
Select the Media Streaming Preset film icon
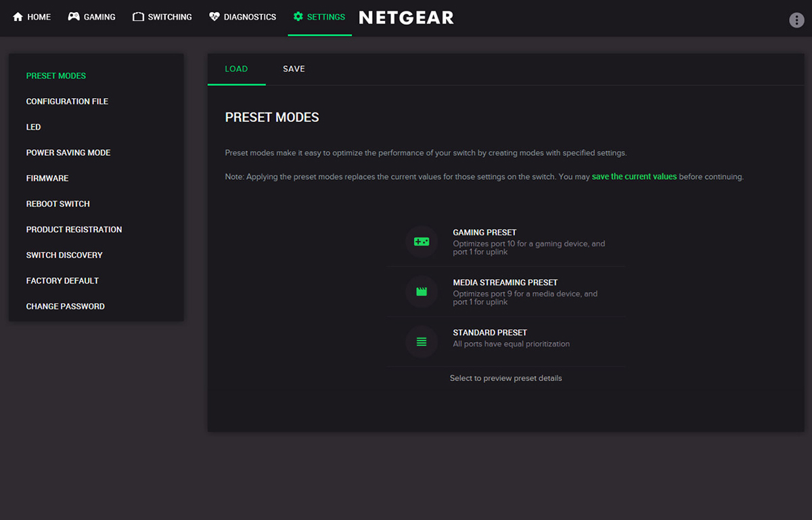[422, 292]
